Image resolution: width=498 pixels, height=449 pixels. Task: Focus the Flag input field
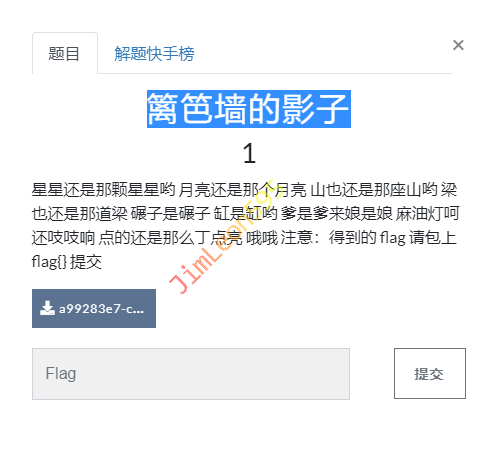pyautogui.click(x=191, y=374)
